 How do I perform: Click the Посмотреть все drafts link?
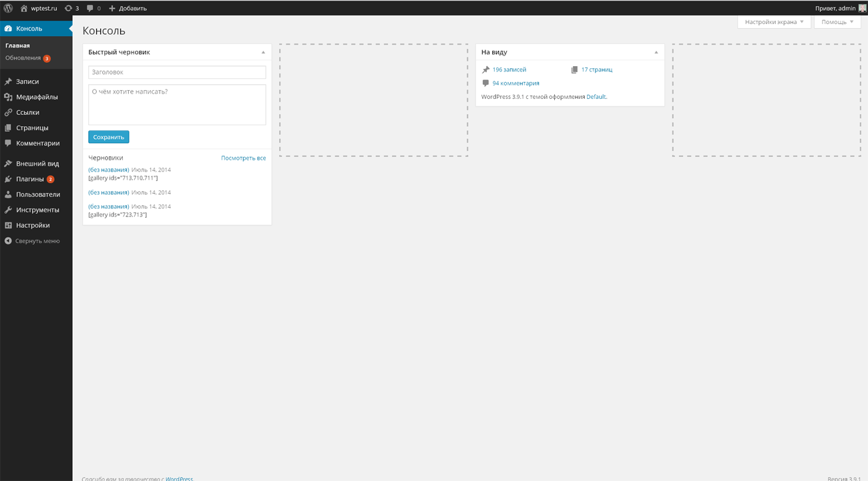pyautogui.click(x=244, y=158)
